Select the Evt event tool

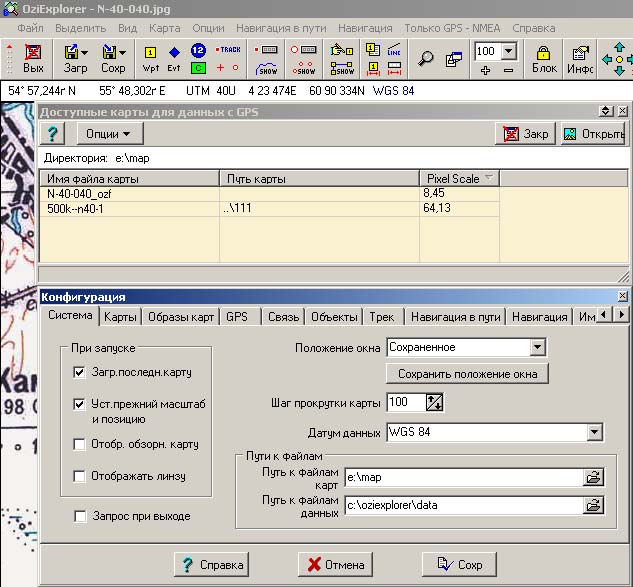[x=174, y=58]
